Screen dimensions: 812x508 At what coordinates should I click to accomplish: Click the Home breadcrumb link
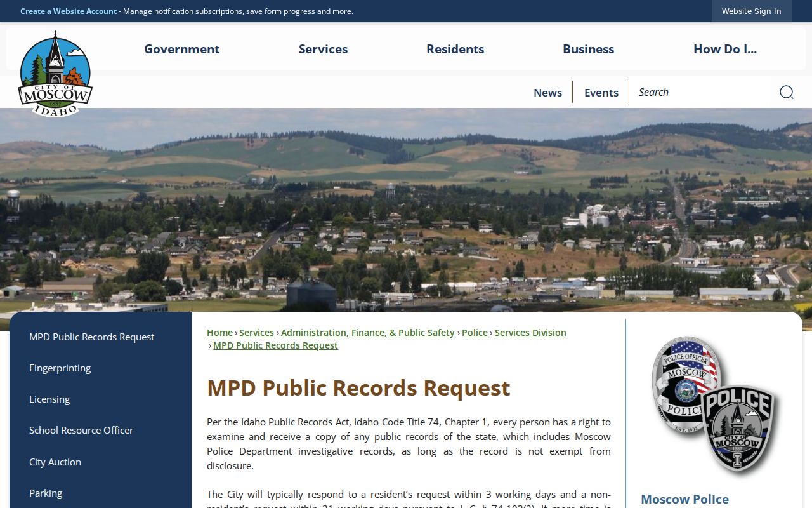[219, 333]
